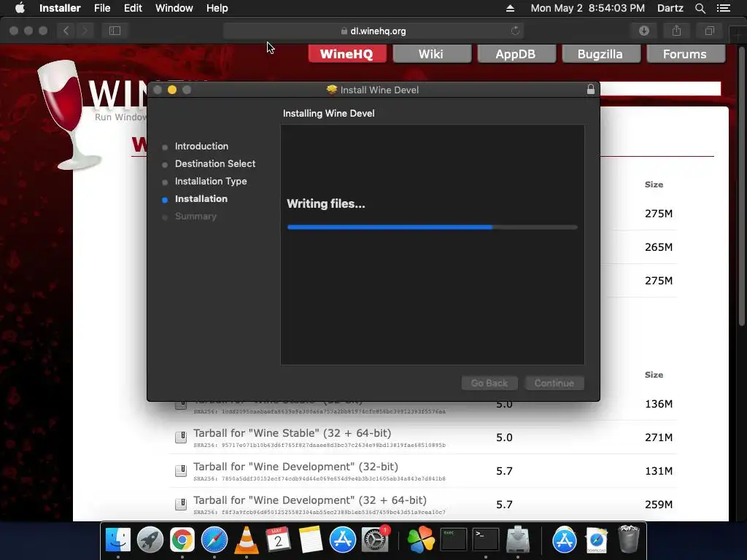The height and width of the screenshot is (560, 747).
Task: Open the Wiki tab on website
Action: coord(432,54)
